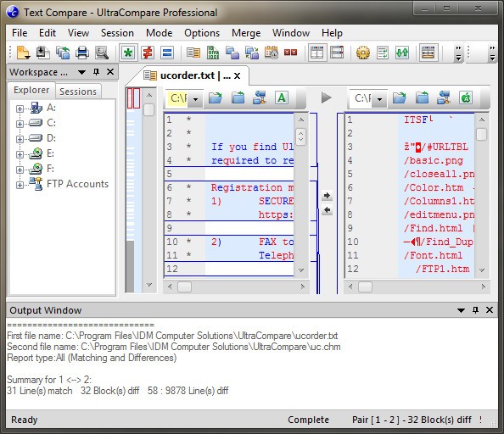Switch to the Sessions tab

click(78, 92)
